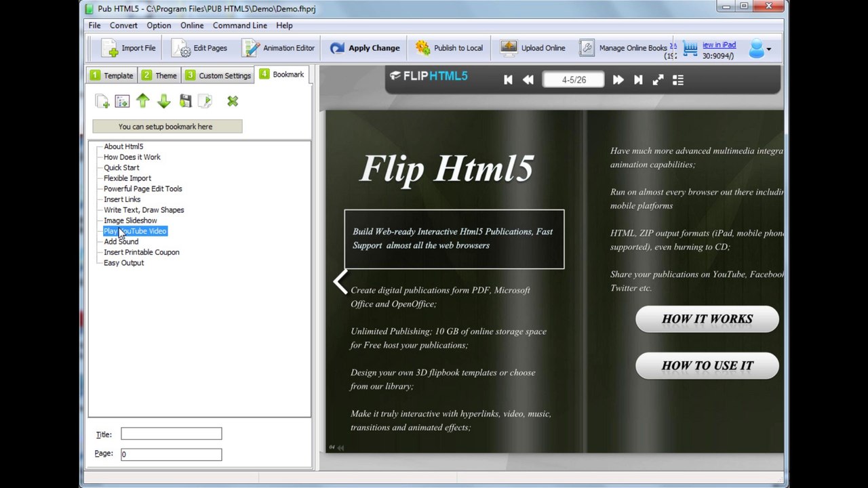The width and height of the screenshot is (868, 488).
Task: Click the bookmark Page input field
Action: 171,454
